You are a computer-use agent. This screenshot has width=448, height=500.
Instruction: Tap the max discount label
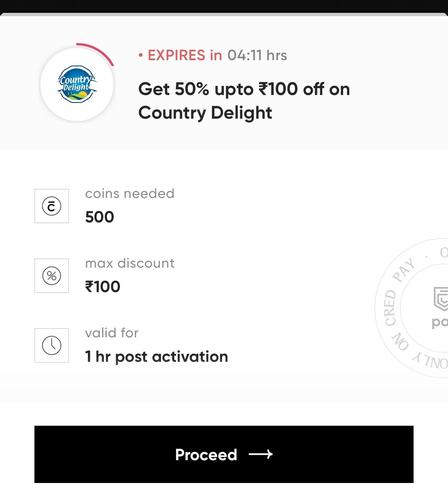(x=130, y=263)
